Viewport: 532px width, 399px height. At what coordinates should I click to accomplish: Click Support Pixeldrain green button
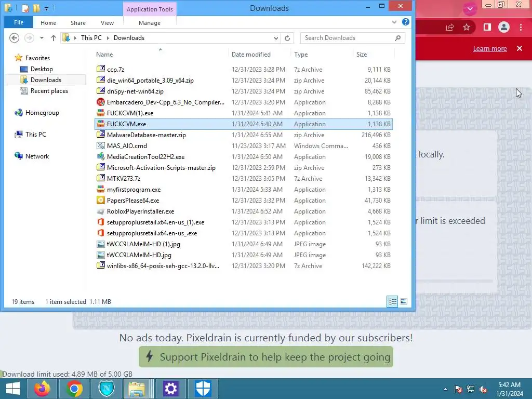(266, 357)
